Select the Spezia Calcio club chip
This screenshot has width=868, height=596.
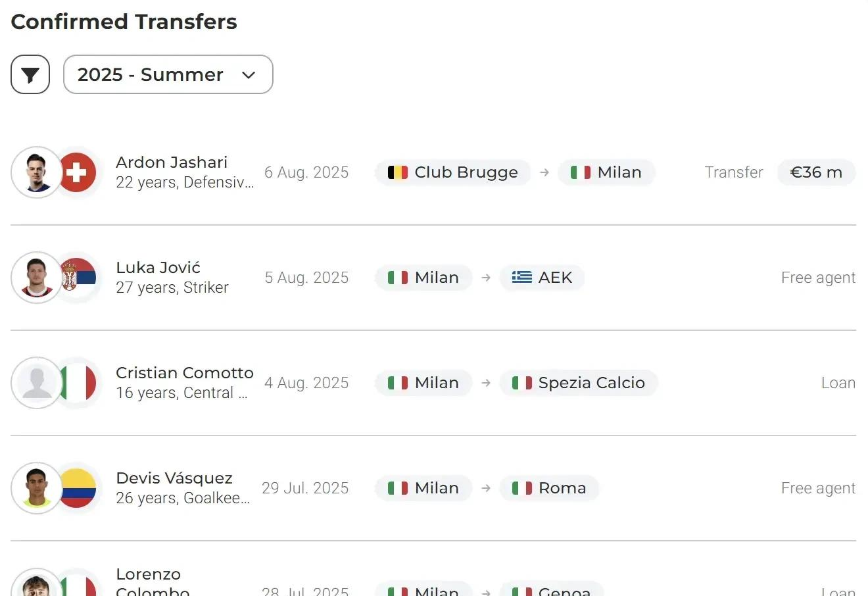pyautogui.click(x=579, y=383)
